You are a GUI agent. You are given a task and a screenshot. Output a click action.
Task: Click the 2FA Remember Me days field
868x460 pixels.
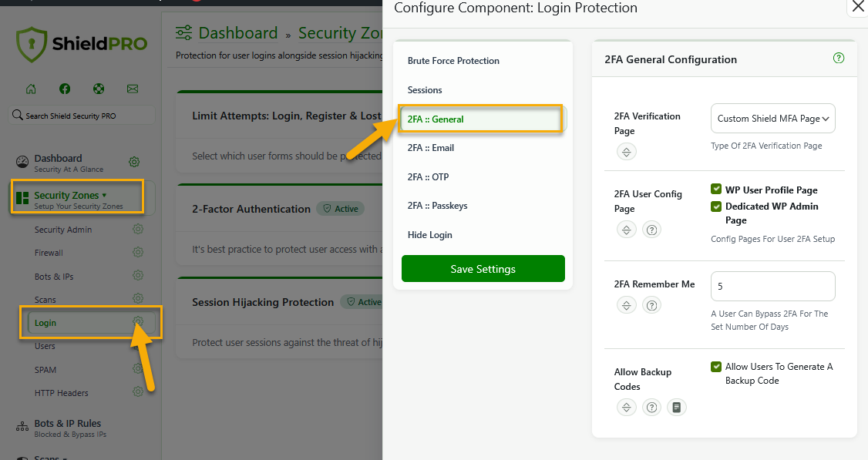[x=772, y=286]
